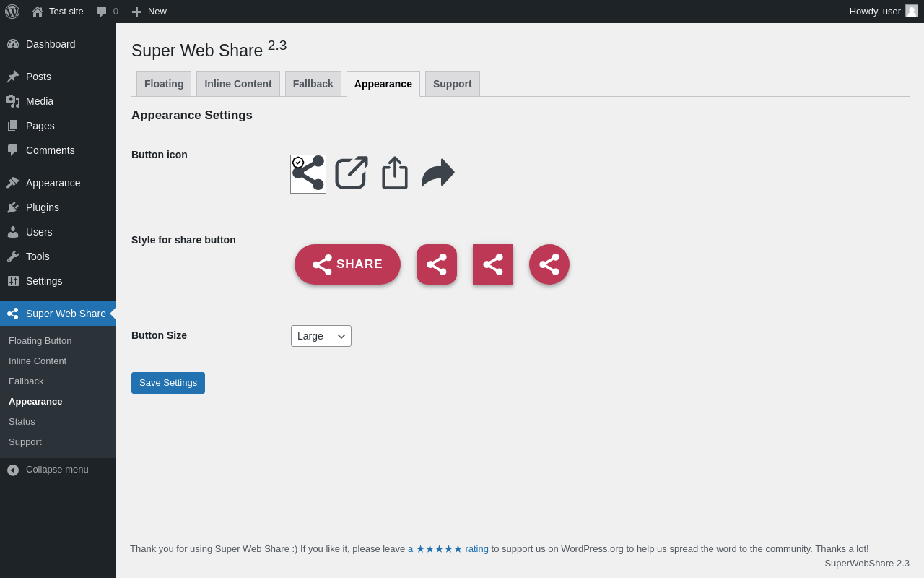
Task: Click the Button icon label
Action: [x=160, y=155]
